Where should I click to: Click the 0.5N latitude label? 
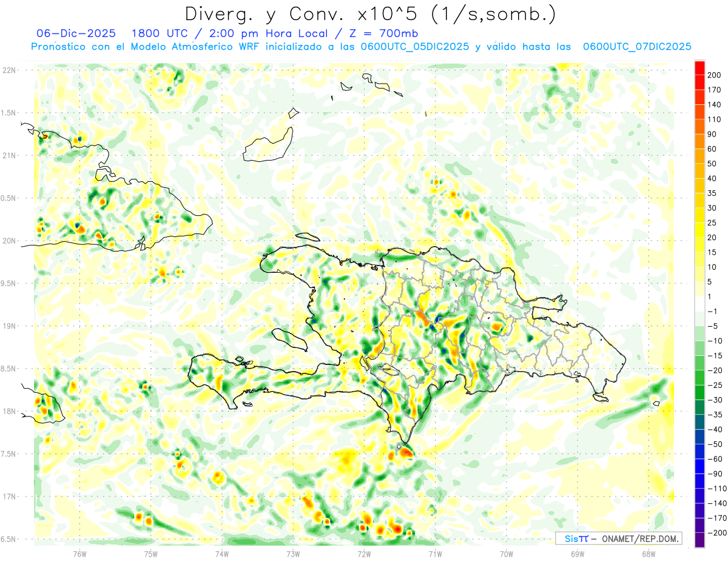click(x=9, y=198)
